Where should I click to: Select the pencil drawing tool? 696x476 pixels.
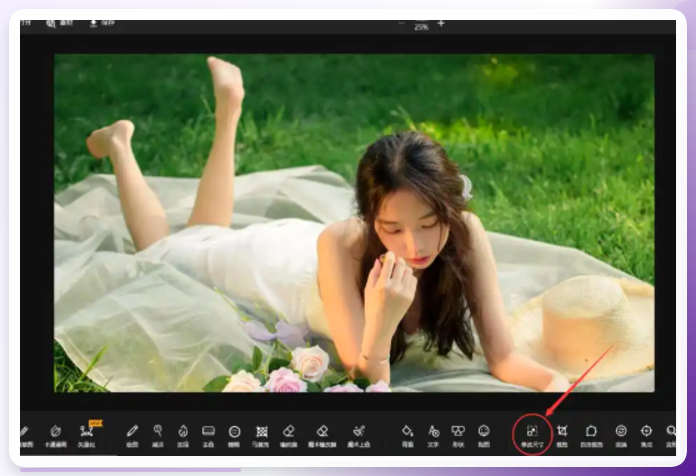click(x=132, y=436)
